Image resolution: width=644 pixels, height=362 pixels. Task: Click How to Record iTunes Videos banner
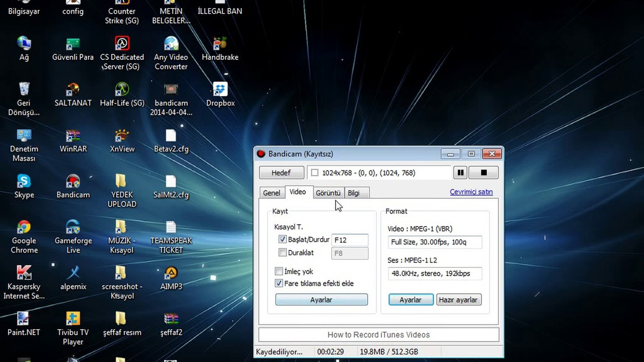pyautogui.click(x=379, y=335)
